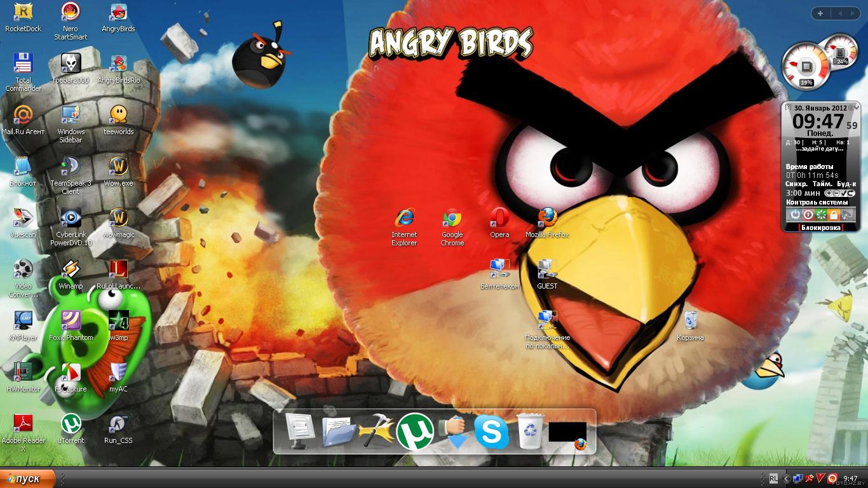Click the red shutdown icon in clock widget
The image size is (868, 488).
point(808,215)
